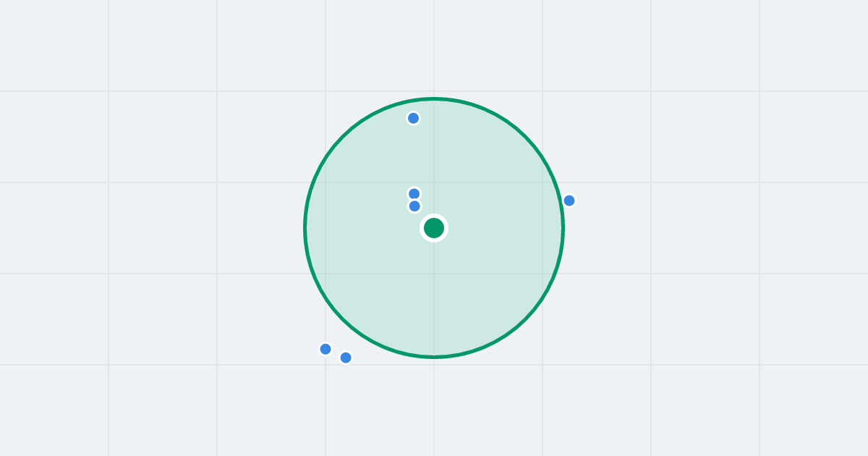This screenshot has width=868, height=456.
Task: Select the blue point just outside the circle's right edge
Action: pyautogui.click(x=569, y=200)
